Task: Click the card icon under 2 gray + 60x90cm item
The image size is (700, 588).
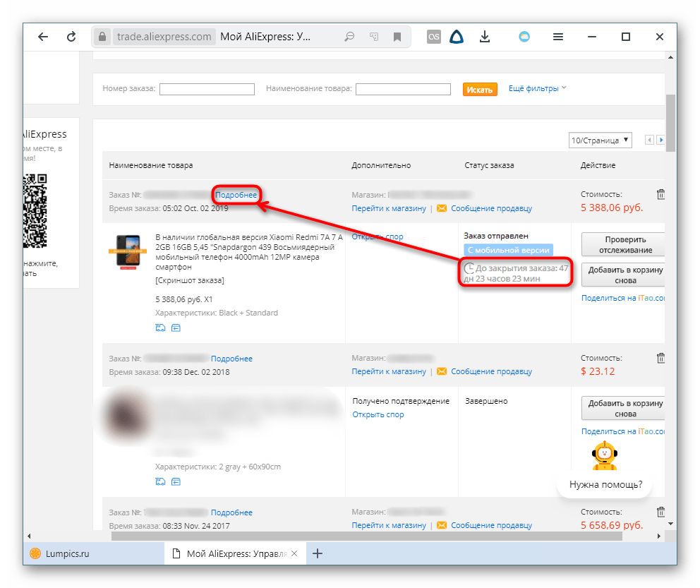Action: [176, 481]
